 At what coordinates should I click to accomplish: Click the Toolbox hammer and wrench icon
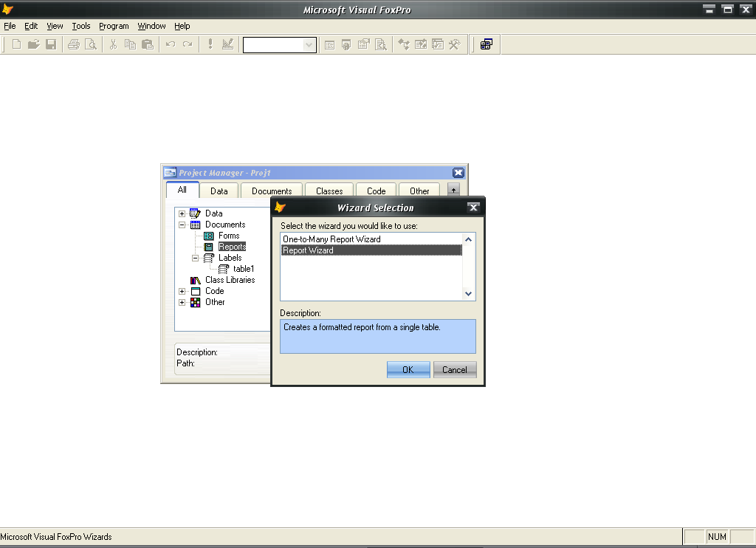455,45
